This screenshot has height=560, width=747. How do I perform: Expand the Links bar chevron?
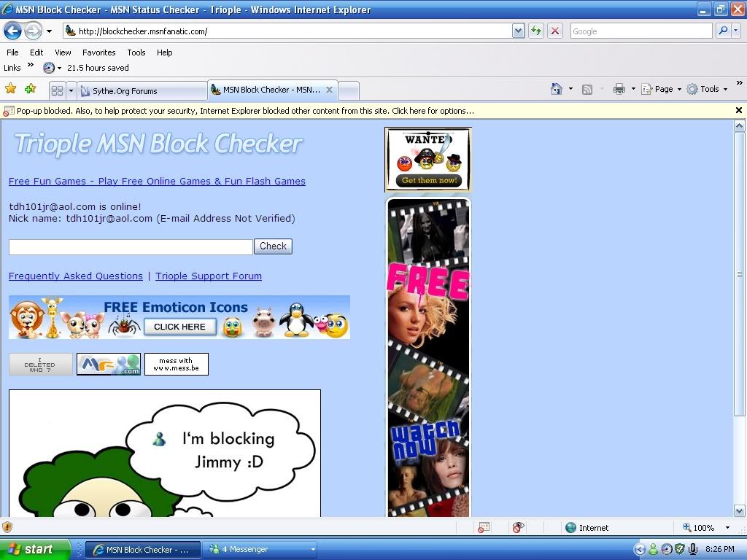click(31, 65)
